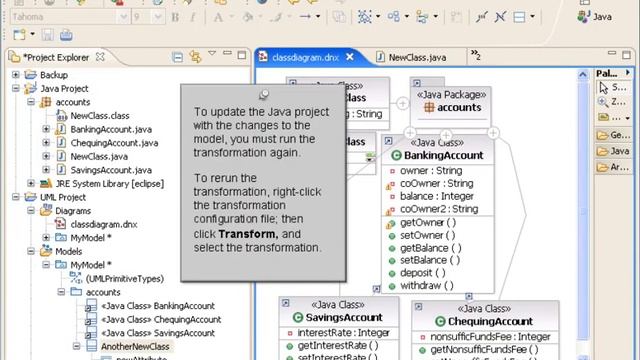Open the Palette Java drawer
This screenshot has height=360, width=640.
[613, 151]
